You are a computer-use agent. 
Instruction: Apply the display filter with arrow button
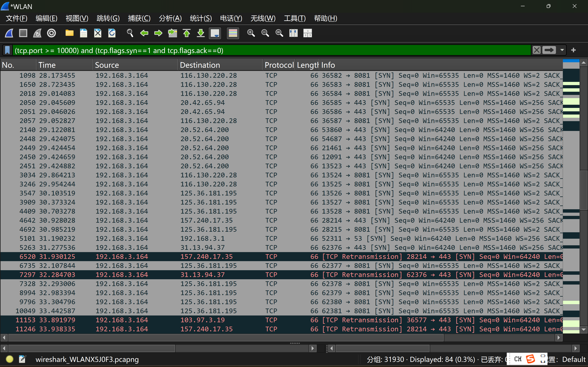[x=549, y=50]
